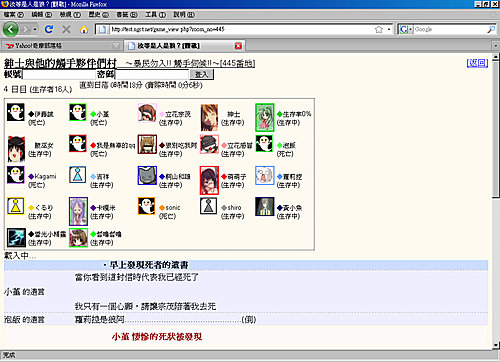The height and width of the screenshot is (362, 500).
Task: Switch to the Yahoo!奇摩 tab
Action: [62, 46]
